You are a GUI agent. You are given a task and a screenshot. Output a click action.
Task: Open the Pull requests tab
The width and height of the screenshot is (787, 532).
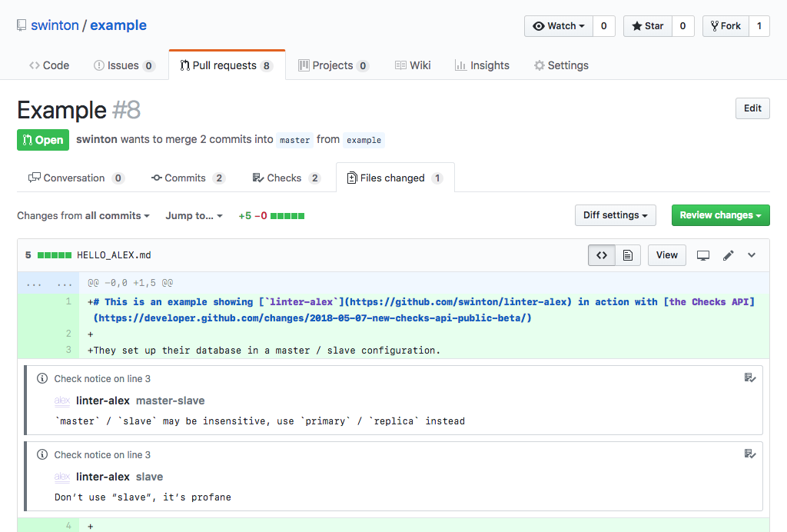227,65
